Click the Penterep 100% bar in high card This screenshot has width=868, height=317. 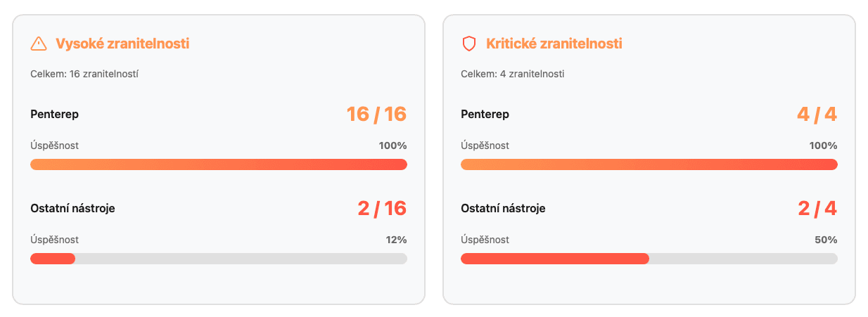pos(218,164)
